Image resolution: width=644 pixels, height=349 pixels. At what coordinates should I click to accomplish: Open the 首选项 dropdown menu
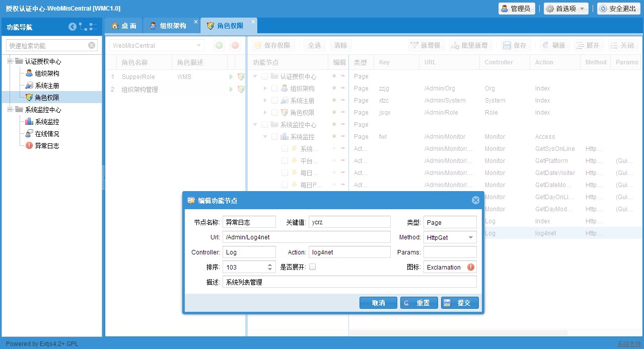tap(566, 9)
